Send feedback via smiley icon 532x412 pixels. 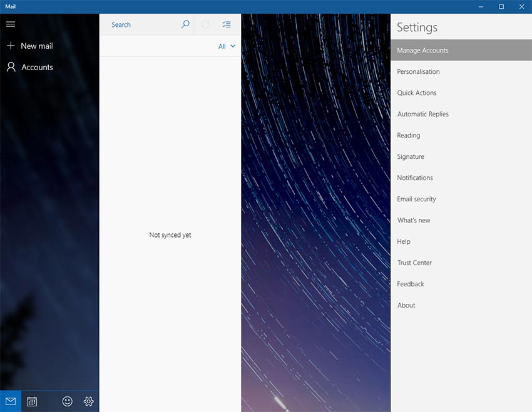(67, 401)
